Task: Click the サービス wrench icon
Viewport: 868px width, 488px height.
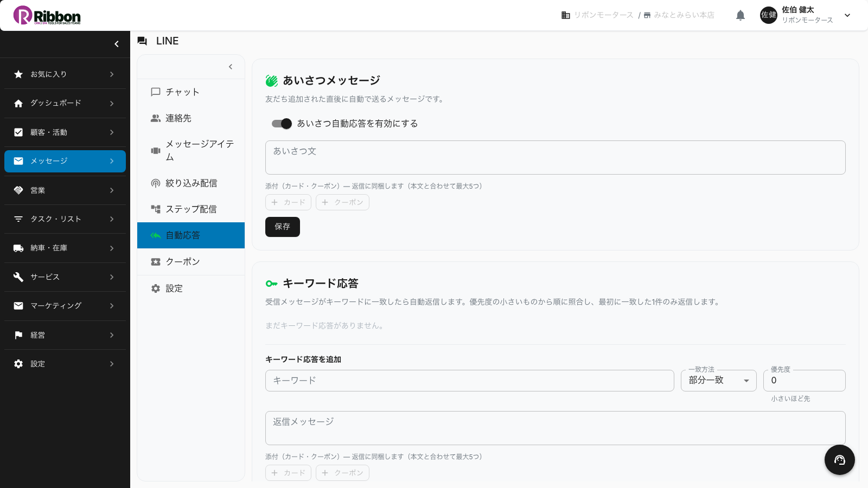Action: [18, 277]
